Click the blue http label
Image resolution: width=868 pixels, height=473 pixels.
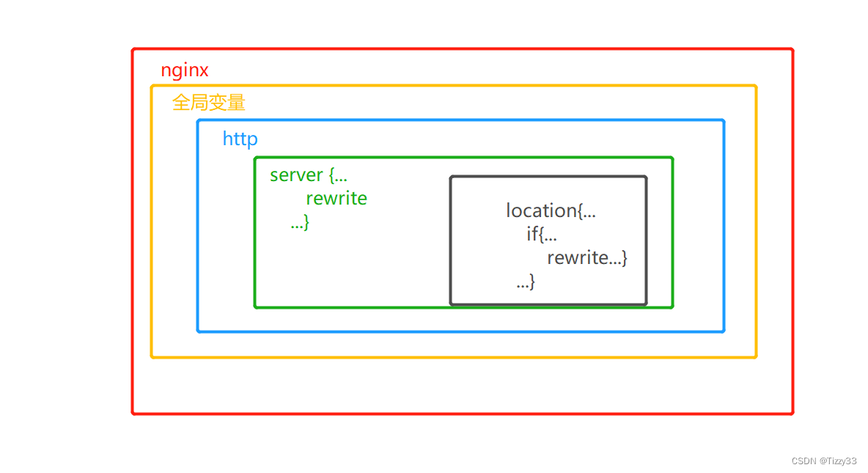point(240,139)
